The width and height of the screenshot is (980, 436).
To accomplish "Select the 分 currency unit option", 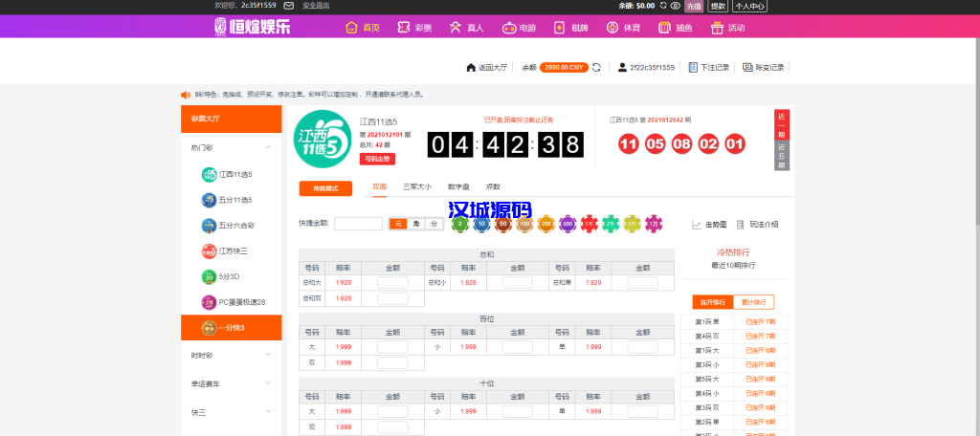I will (434, 224).
